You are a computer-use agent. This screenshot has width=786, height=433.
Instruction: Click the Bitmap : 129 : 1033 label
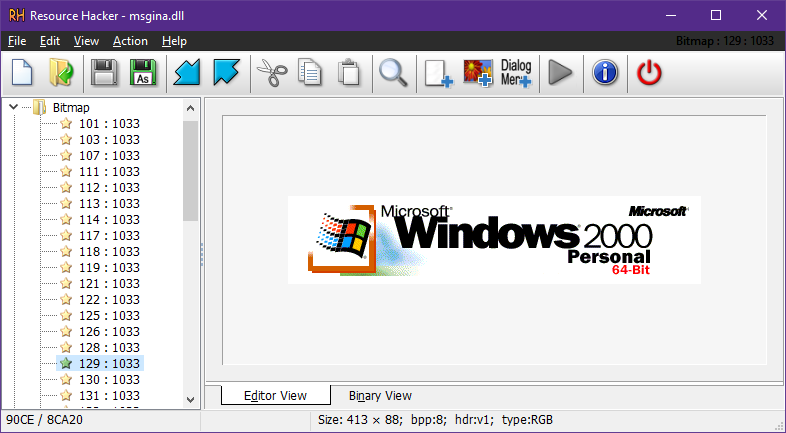(725, 41)
